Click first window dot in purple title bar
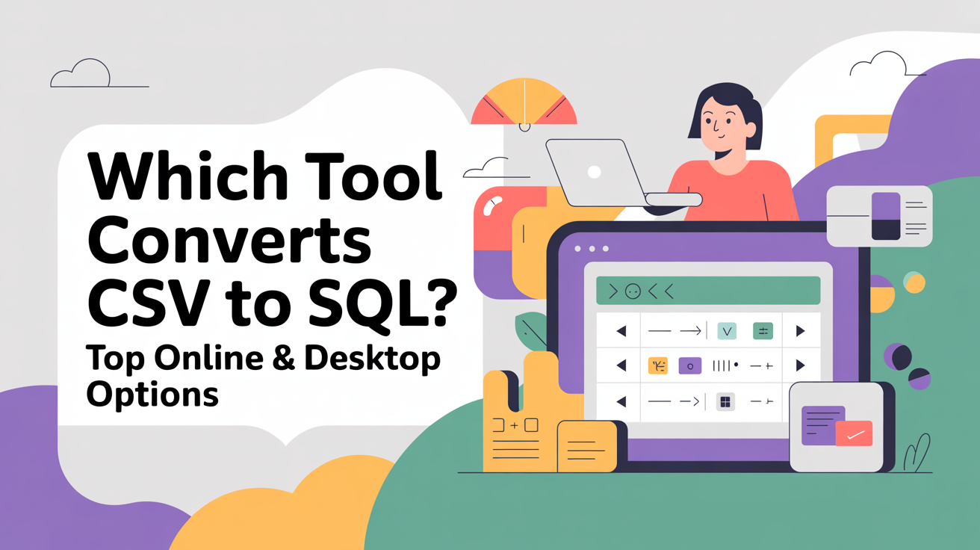Screen dimensions: 980x550 [x=578, y=249]
